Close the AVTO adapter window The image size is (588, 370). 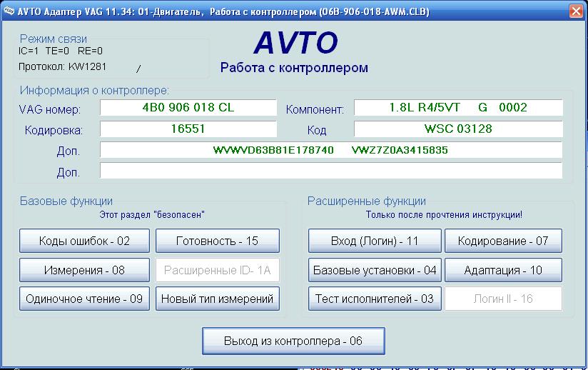[576, 11]
